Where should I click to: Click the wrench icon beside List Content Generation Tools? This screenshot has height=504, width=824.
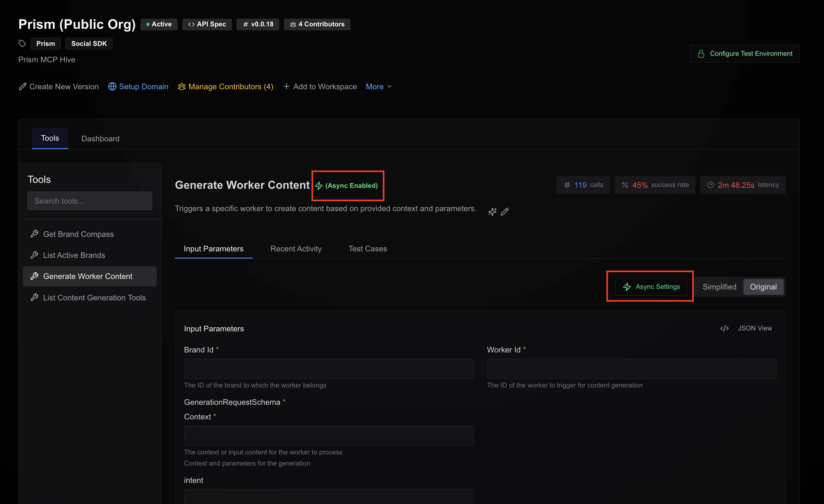click(x=34, y=298)
